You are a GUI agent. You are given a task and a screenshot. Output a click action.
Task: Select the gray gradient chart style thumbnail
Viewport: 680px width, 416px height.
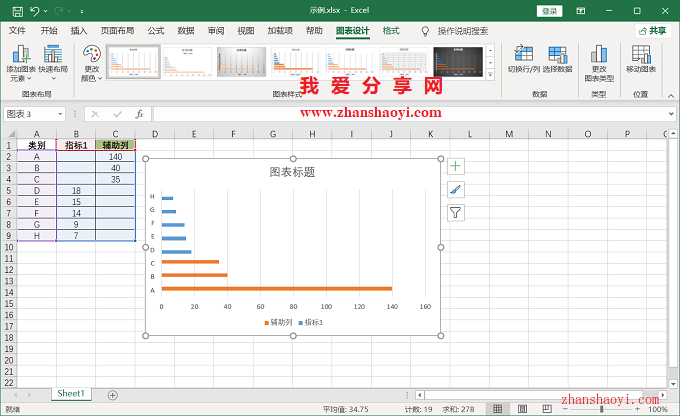(242, 62)
